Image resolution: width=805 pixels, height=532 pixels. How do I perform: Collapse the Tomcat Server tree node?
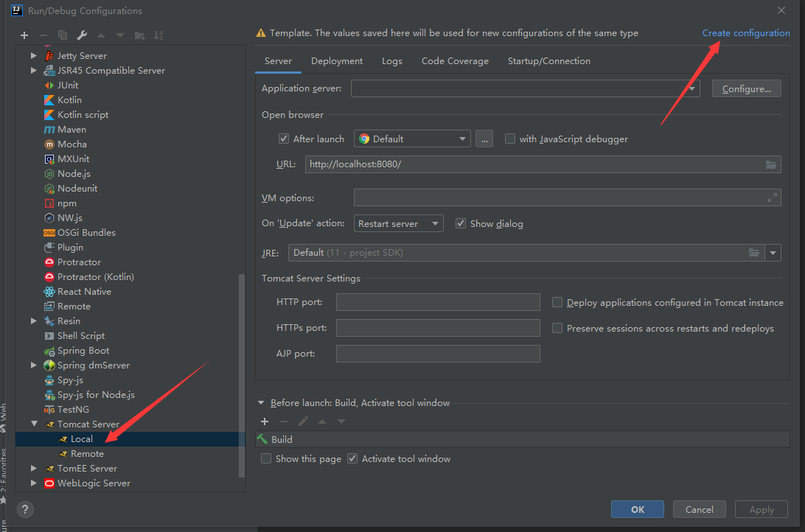click(33, 424)
